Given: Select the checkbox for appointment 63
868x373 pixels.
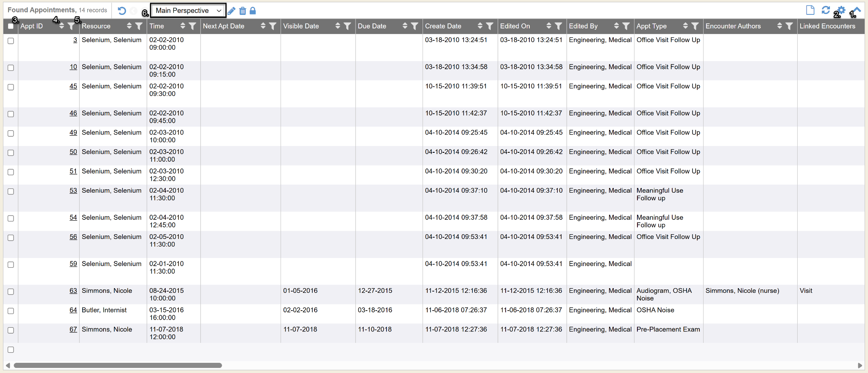Looking at the screenshot, I should [x=11, y=292].
